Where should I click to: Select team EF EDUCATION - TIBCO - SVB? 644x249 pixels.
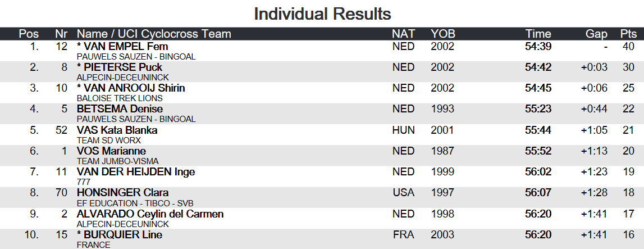pyautogui.click(x=135, y=203)
